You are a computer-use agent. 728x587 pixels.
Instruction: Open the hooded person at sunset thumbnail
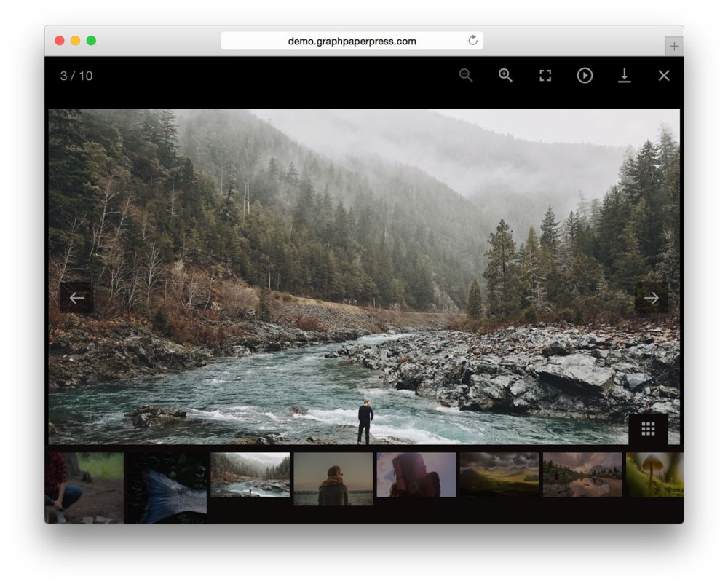point(333,478)
